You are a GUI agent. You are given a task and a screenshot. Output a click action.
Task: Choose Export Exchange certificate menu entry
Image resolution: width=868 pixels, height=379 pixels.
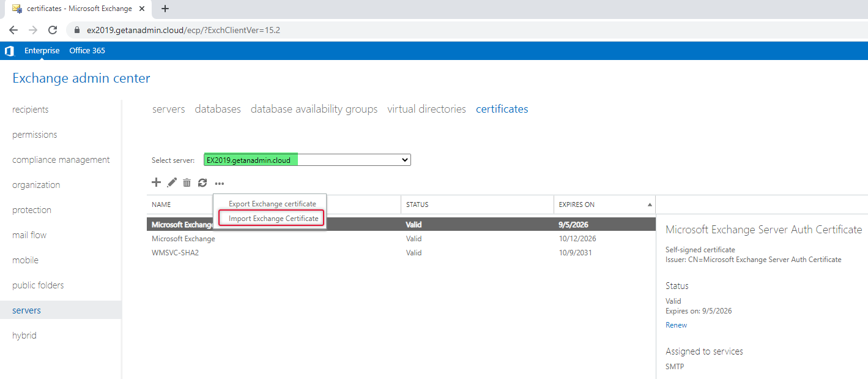pyautogui.click(x=272, y=204)
